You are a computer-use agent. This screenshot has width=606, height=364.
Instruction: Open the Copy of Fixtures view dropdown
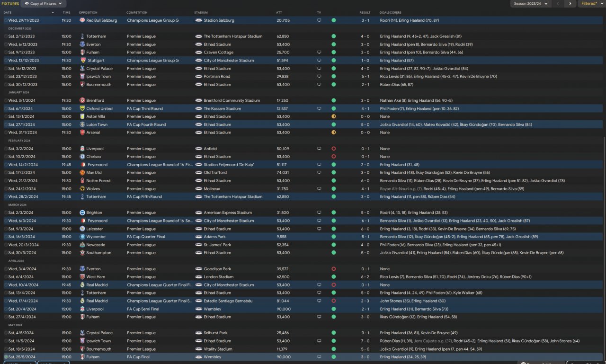click(44, 4)
